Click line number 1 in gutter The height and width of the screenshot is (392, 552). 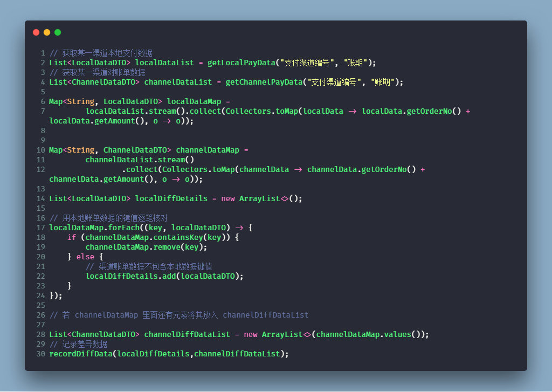click(x=43, y=53)
